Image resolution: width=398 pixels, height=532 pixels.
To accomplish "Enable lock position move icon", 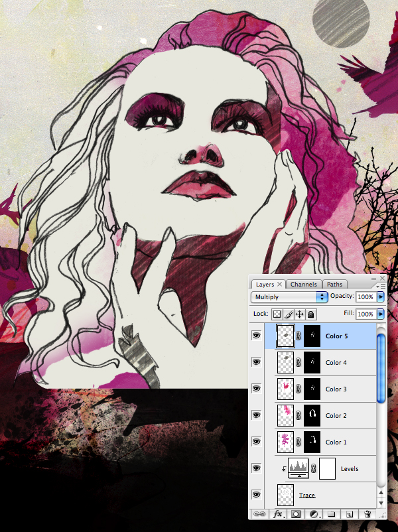I will (299, 314).
